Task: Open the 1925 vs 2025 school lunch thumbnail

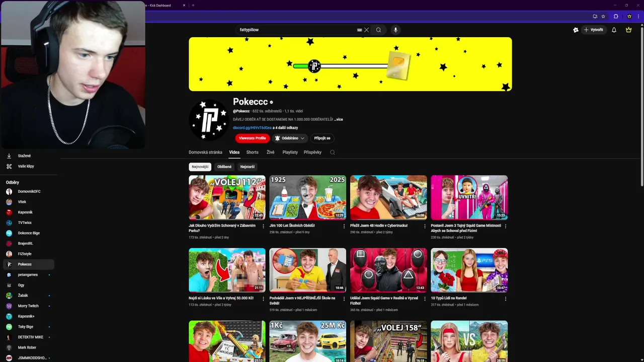Action: (x=307, y=198)
